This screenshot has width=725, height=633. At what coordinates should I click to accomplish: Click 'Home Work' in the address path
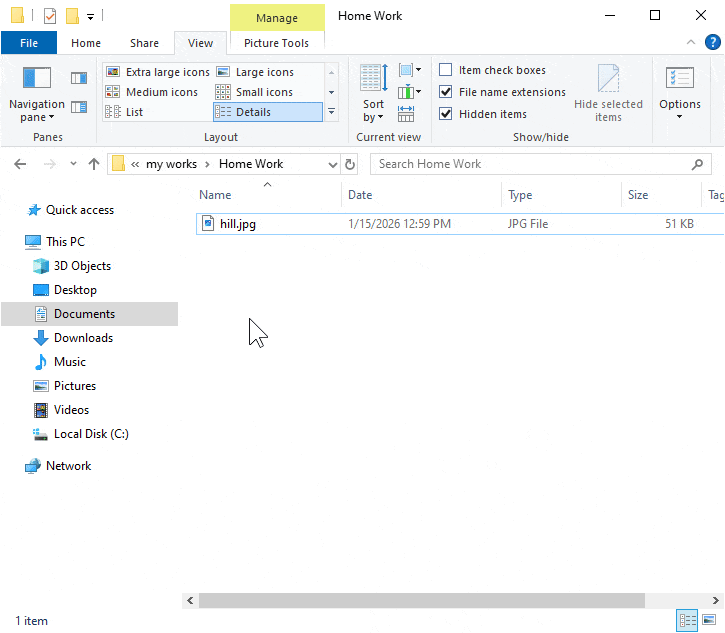251,164
